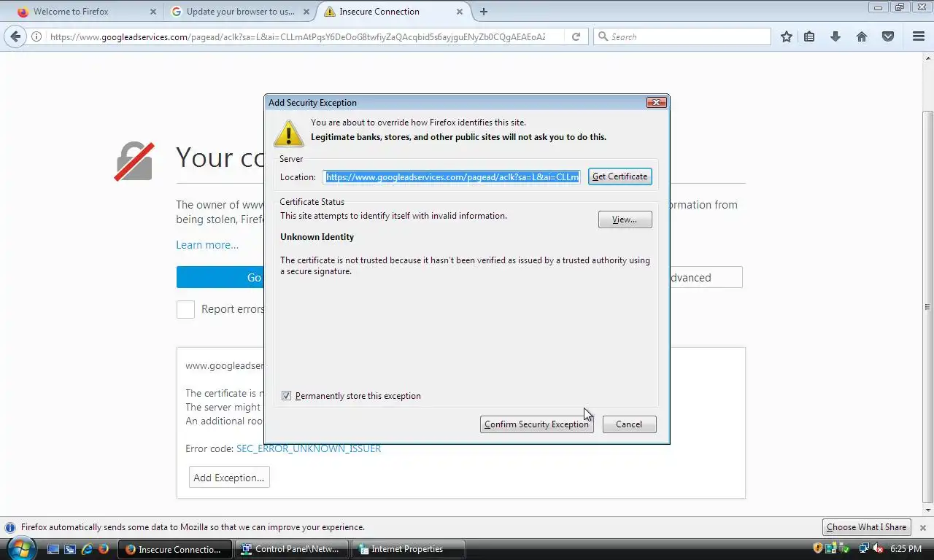Select Insecure Connection Firefox taskbar button
The width and height of the screenshot is (934, 560).
pyautogui.click(x=176, y=549)
